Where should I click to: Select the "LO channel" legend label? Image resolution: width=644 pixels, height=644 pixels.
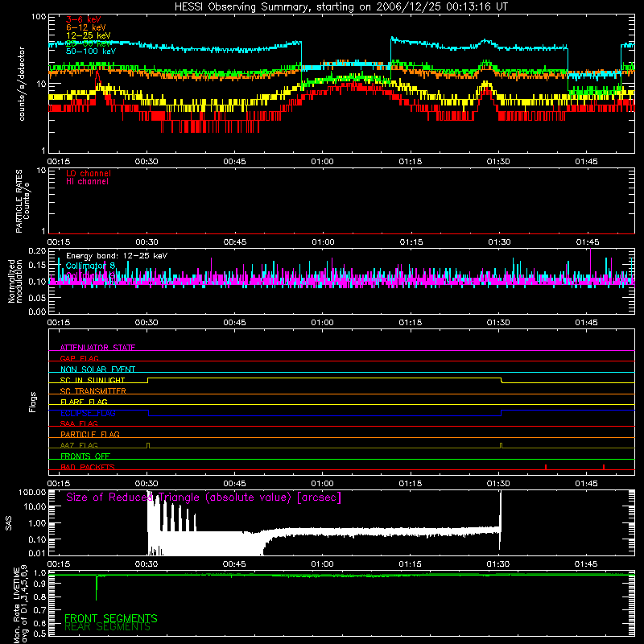click(x=89, y=173)
